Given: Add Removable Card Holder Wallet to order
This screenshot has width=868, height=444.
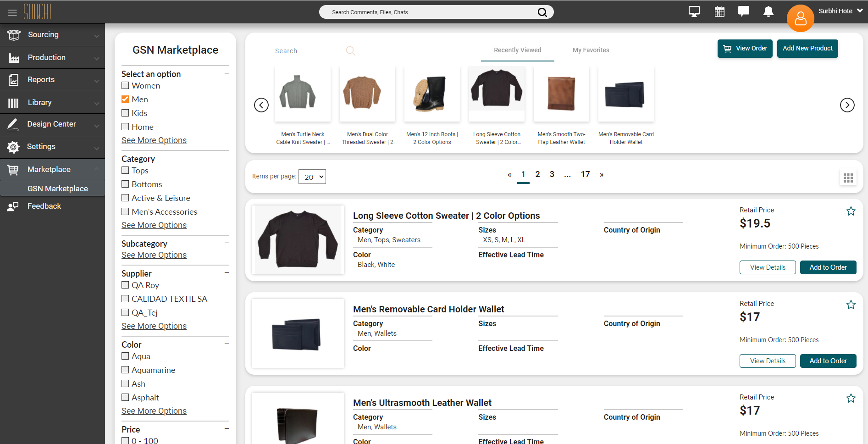Looking at the screenshot, I should 828,361.
